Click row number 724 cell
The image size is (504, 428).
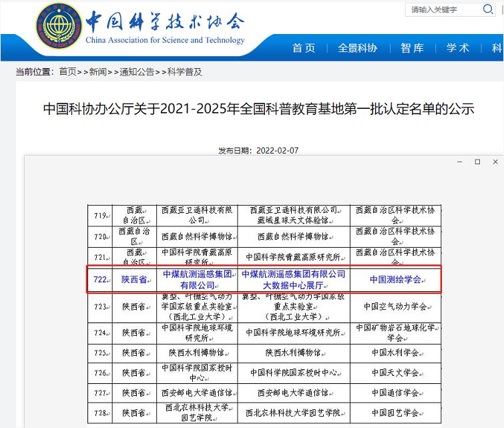[x=100, y=333]
